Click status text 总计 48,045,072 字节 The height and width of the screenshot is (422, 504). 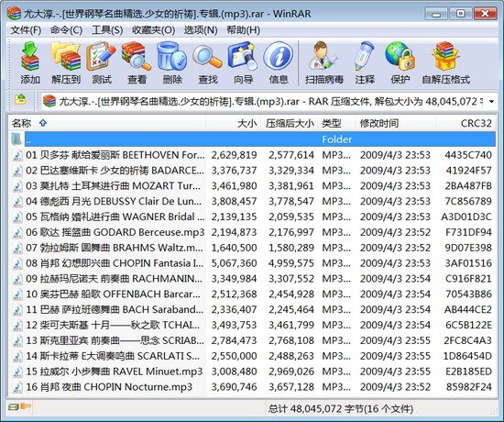click(340, 409)
